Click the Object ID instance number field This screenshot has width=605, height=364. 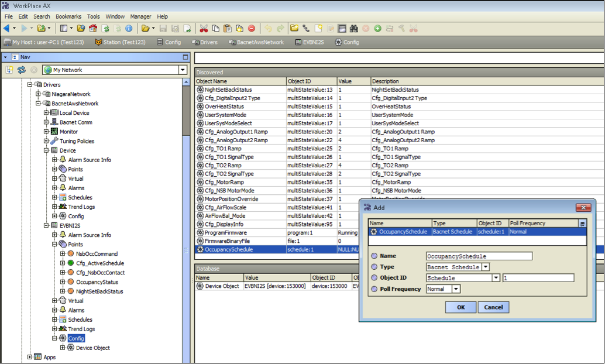(x=538, y=278)
